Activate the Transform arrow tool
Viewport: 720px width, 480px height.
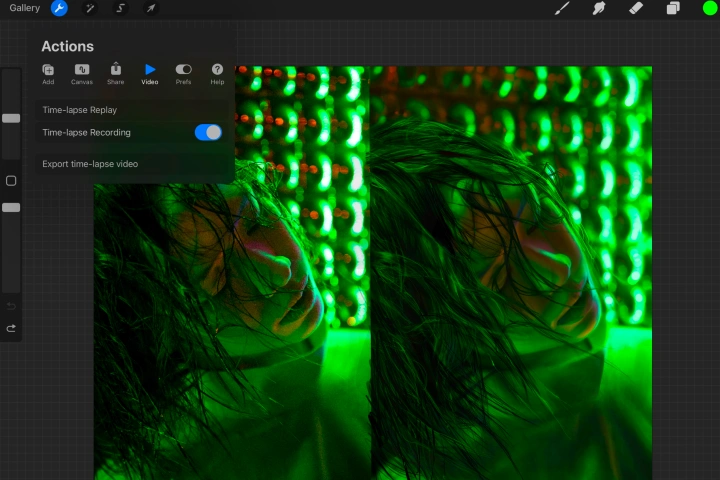pos(151,8)
